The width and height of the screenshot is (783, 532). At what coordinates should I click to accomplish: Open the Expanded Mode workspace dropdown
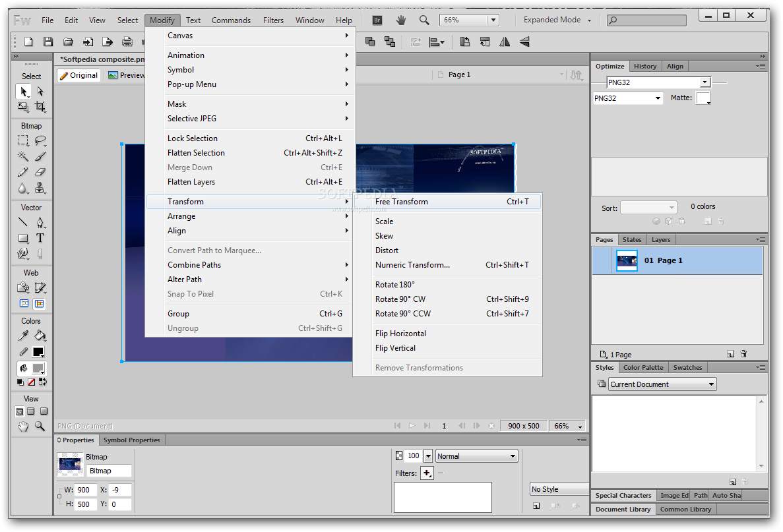pos(557,20)
